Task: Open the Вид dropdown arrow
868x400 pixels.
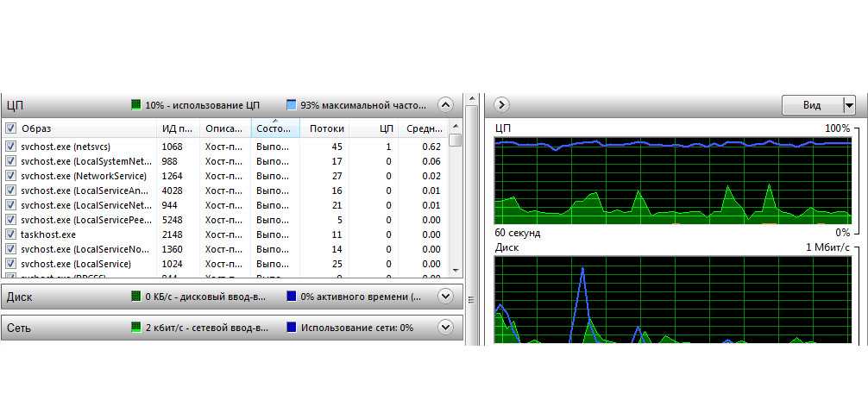Action: point(849,105)
